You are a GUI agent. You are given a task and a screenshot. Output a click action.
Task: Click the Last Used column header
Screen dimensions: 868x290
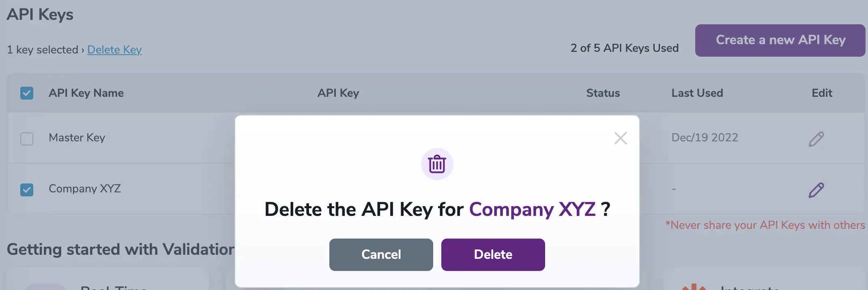click(697, 93)
